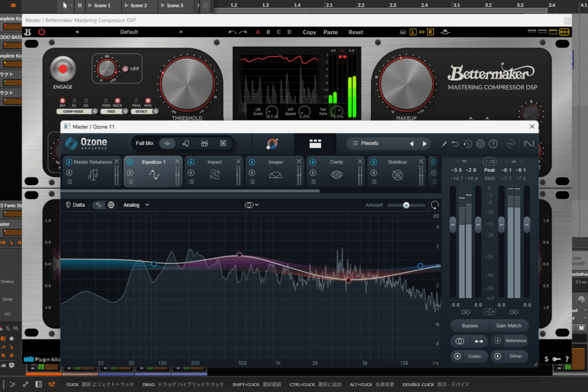Toggle Impact module power
The image size is (588, 392).
pyautogui.click(x=191, y=162)
